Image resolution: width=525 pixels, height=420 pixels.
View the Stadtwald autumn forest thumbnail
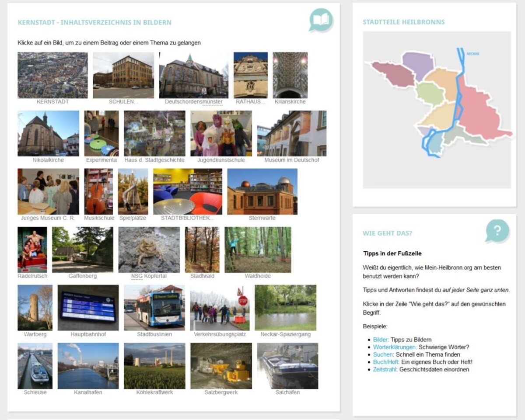(202, 250)
